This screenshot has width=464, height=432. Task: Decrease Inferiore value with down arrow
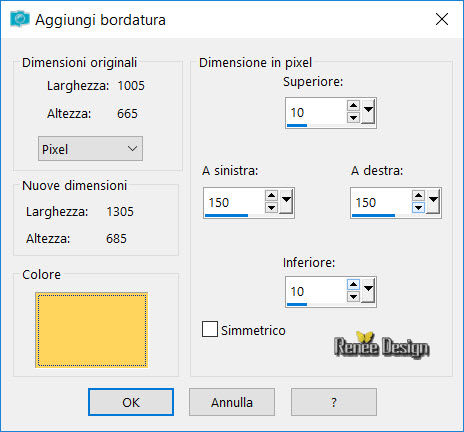(353, 296)
